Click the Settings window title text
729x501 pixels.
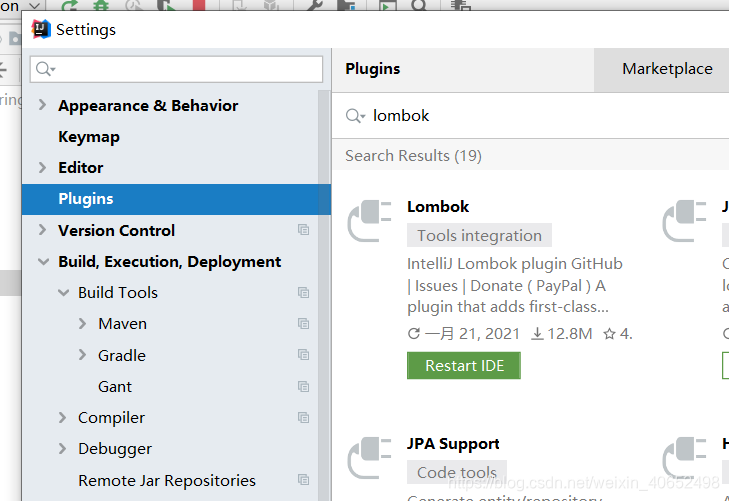pyautogui.click(x=86, y=30)
